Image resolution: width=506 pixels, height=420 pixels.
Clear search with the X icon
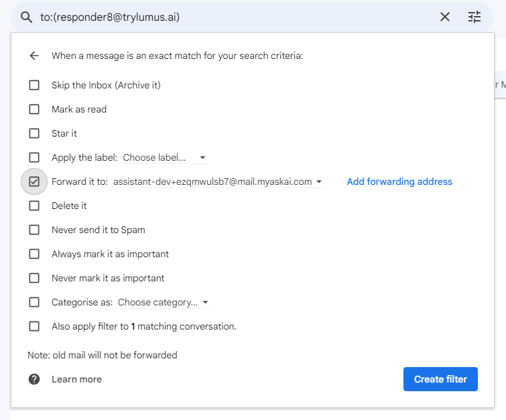[x=445, y=17]
